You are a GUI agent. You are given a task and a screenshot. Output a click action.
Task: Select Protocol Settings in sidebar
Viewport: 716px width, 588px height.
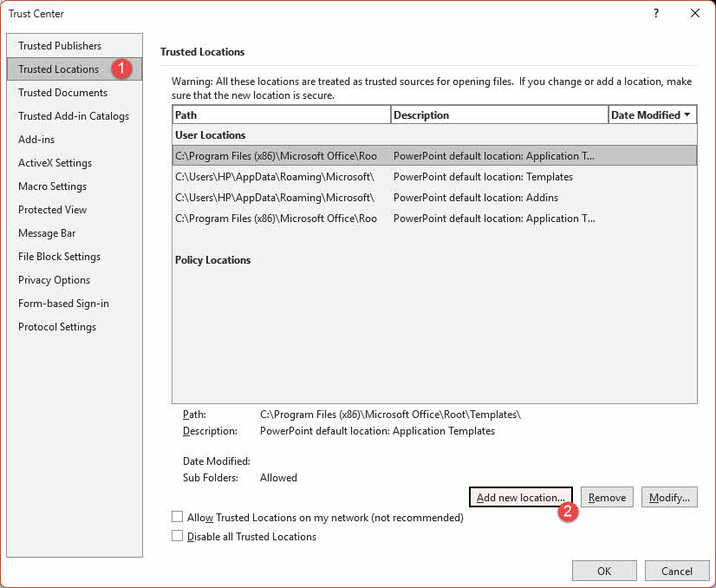pos(55,326)
